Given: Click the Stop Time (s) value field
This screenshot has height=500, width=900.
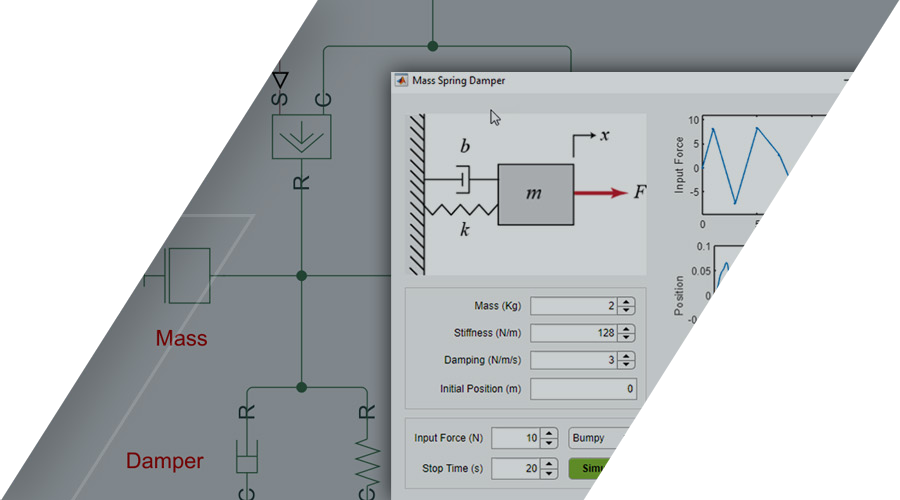Looking at the screenshot, I should (515, 468).
